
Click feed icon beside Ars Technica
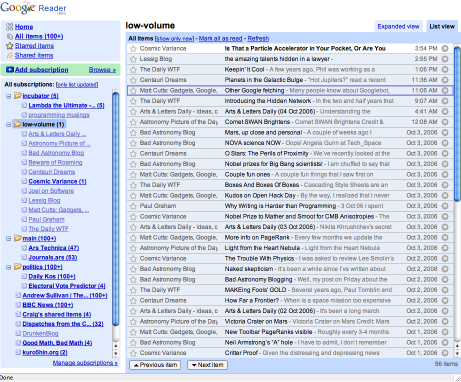[x=24, y=248]
